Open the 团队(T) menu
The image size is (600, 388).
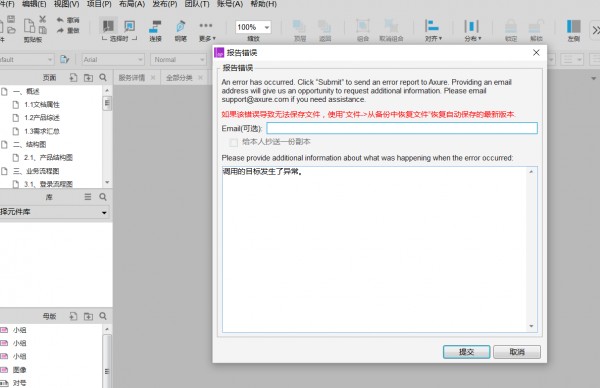197,4
